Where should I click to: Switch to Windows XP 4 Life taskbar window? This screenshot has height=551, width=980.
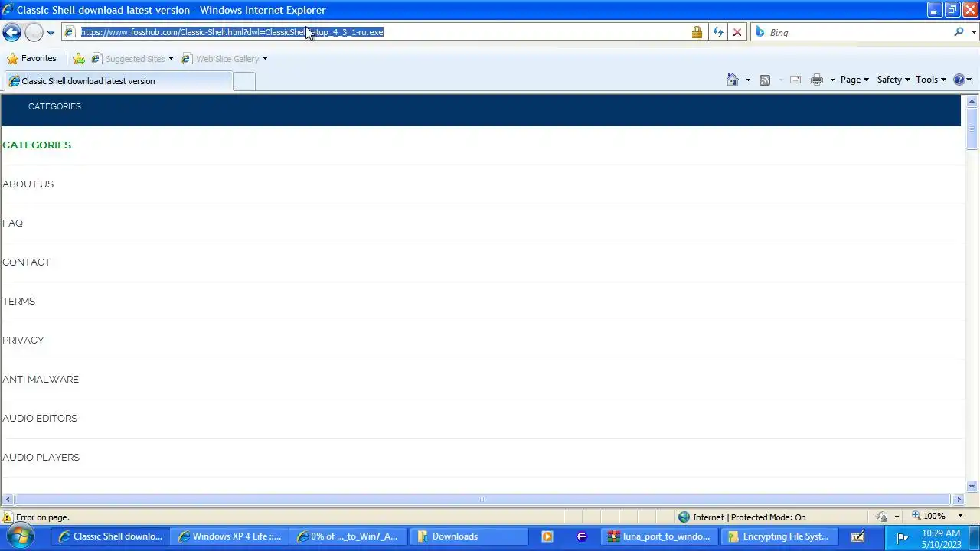pos(230,536)
